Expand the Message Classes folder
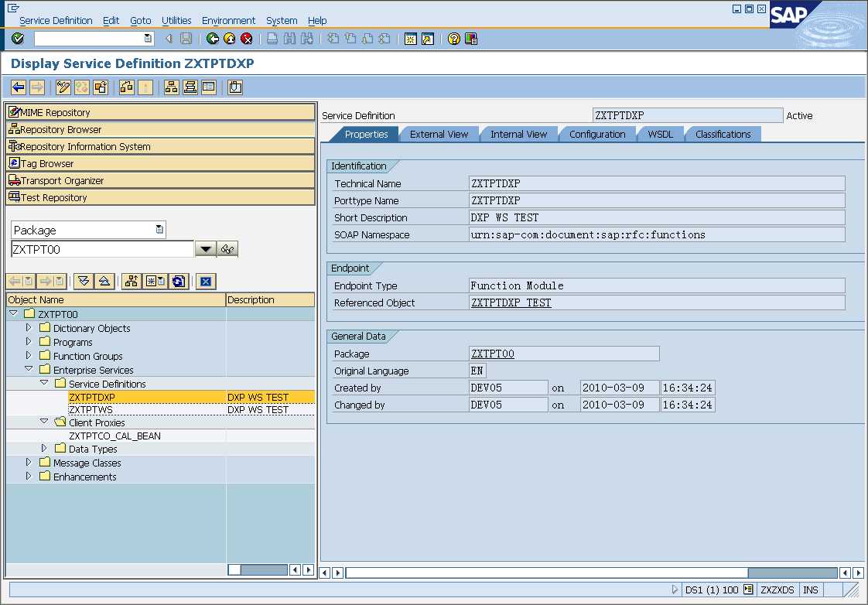The height and width of the screenshot is (605, 868). (x=29, y=462)
